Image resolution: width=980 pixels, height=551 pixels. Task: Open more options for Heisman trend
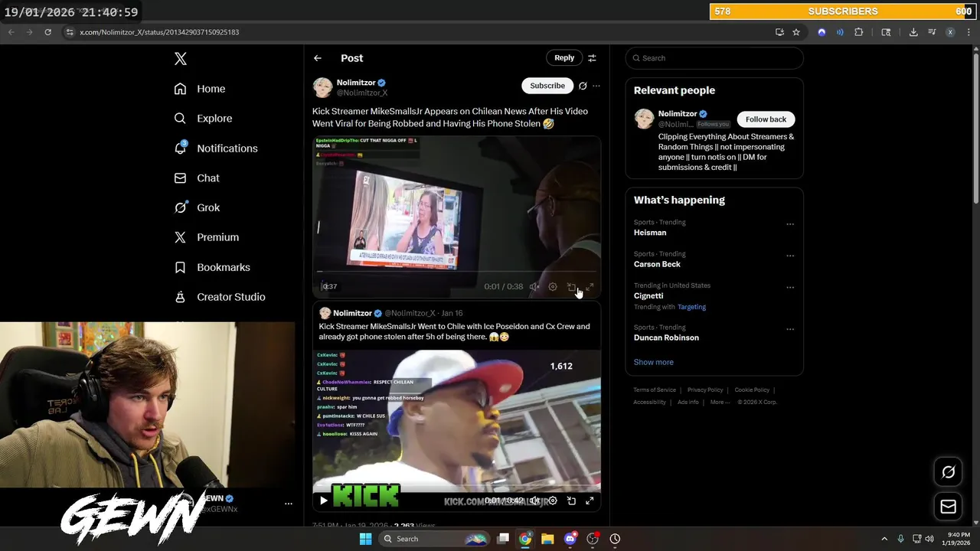(x=790, y=224)
